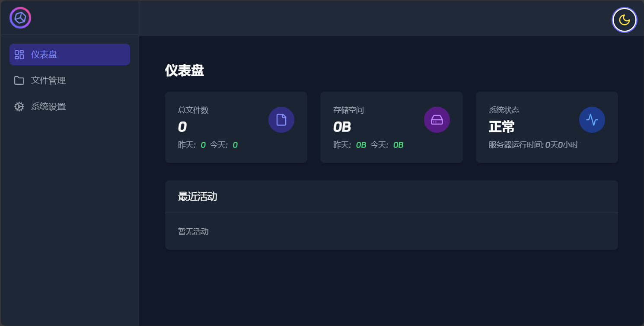644x326 pixels.
Task: Toggle dark mode with the moon button
Action: (x=624, y=20)
